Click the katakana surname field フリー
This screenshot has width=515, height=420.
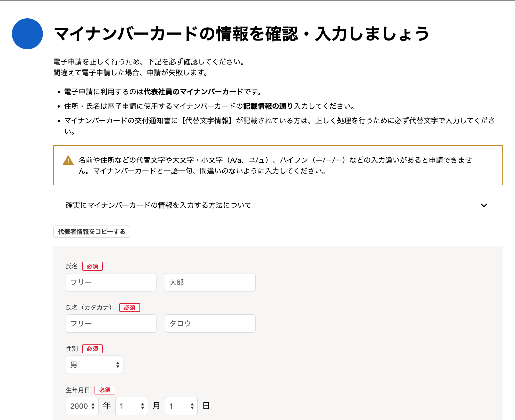pyautogui.click(x=111, y=324)
